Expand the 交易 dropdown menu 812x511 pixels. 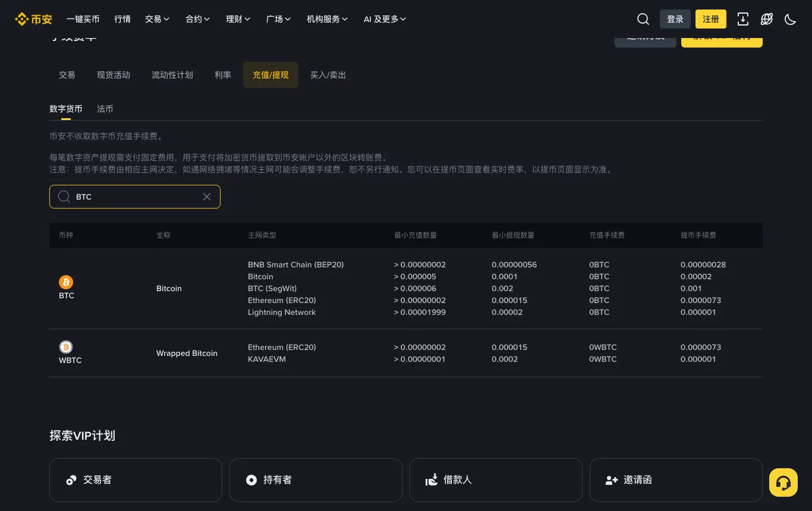(x=158, y=19)
